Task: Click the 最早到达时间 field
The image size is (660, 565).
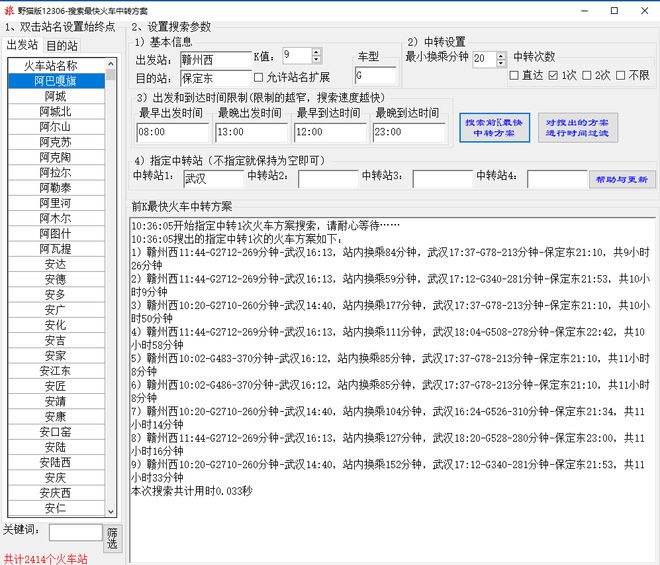Action: (330, 132)
